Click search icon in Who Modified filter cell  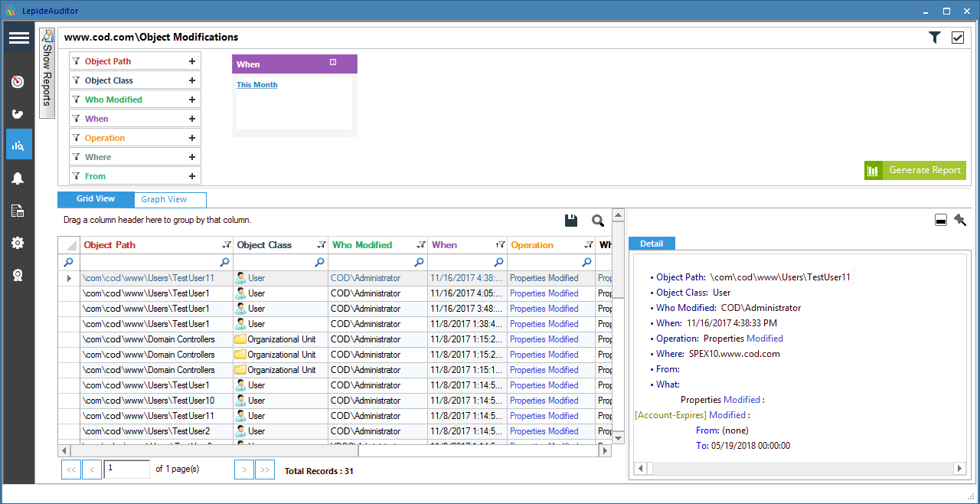coord(420,262)
